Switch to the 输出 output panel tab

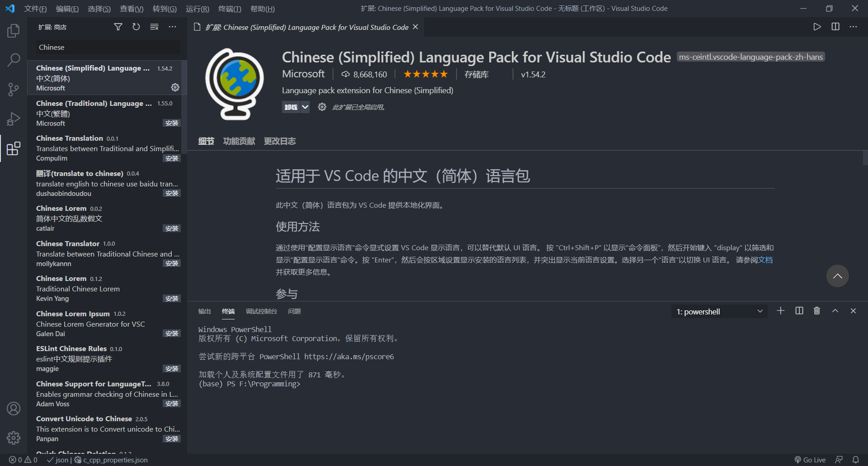point(204,311)
